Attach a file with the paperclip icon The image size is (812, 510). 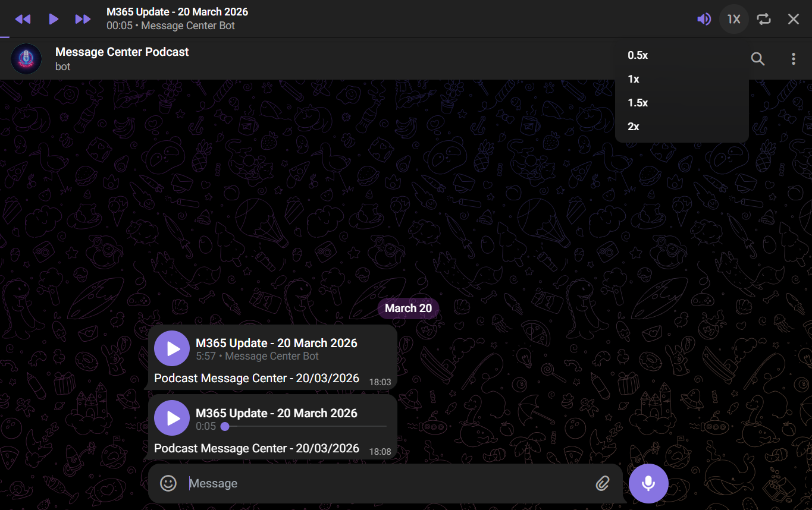(x=603, y=483)
